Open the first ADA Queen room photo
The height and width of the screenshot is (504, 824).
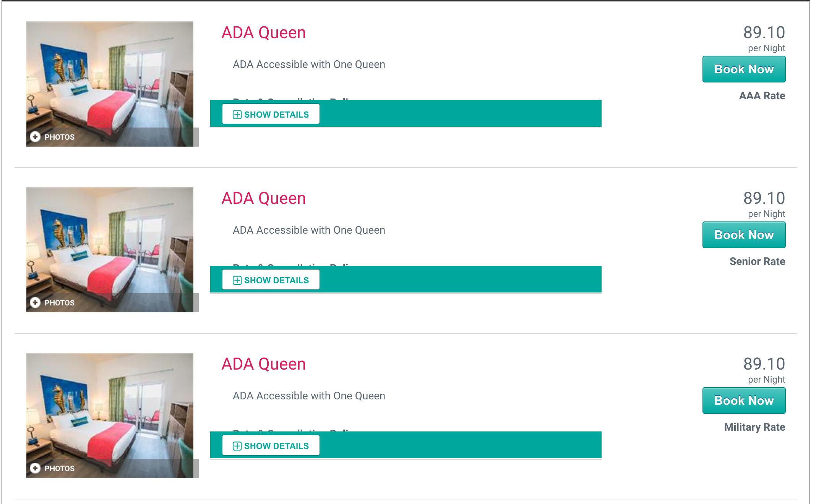pos(110,84)
